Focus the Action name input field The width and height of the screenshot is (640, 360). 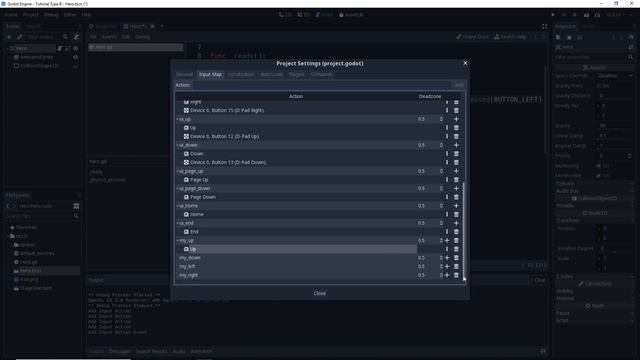click(x=322, y=85)
